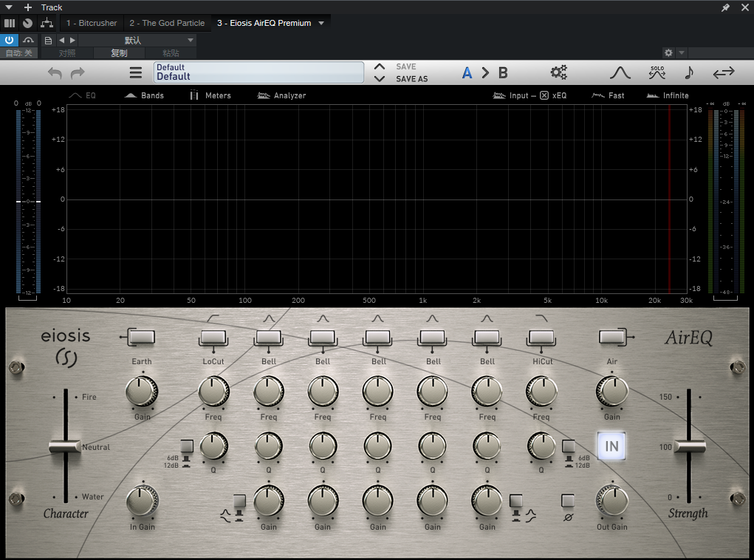Click the pin window icon

726,7
